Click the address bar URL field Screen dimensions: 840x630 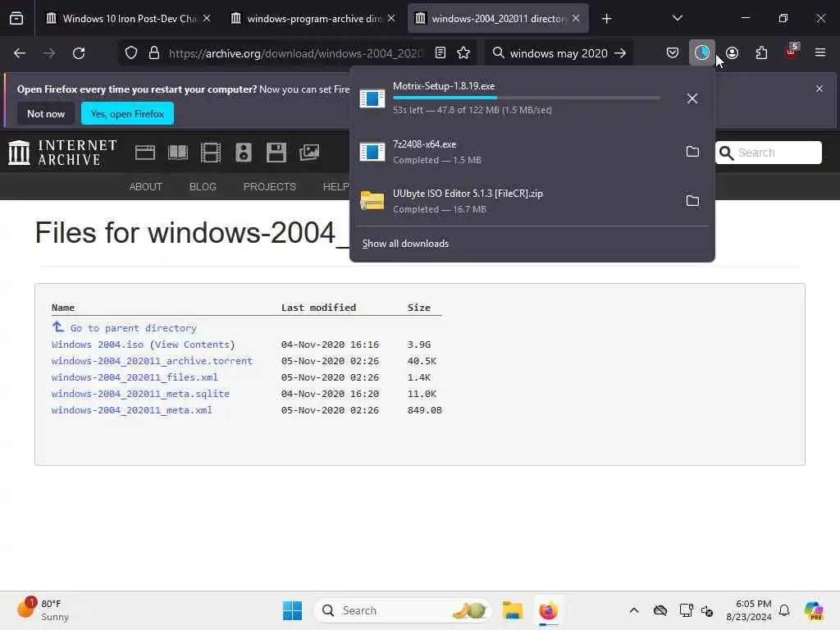295,53
